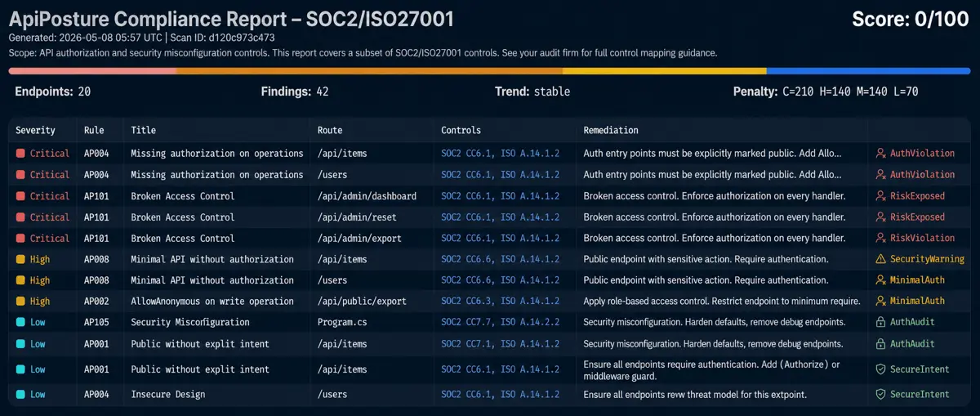The image size is (980, 416).
Task: Click the yellow severity square in the AP002 row
Action: 20,301
